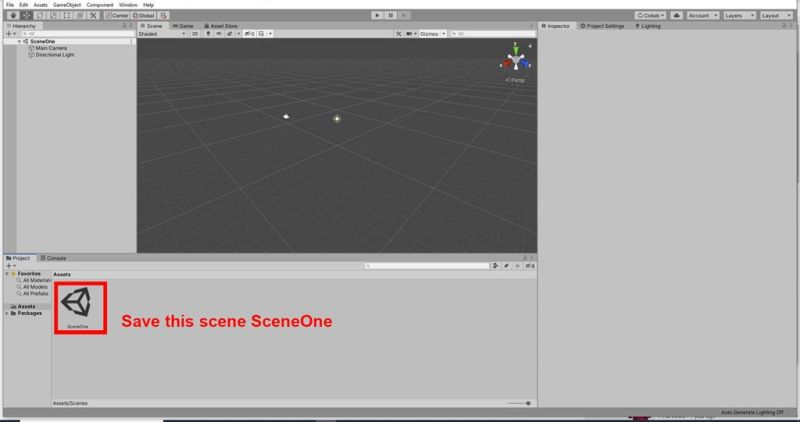
Task: Toggle 2D view in Scene
Action: [x=194, y=34]
